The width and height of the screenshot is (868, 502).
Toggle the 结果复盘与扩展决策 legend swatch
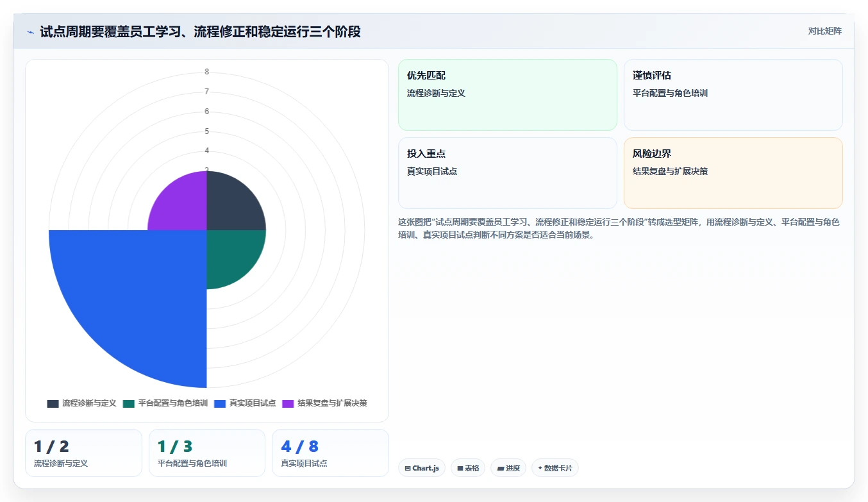point(288,403)
